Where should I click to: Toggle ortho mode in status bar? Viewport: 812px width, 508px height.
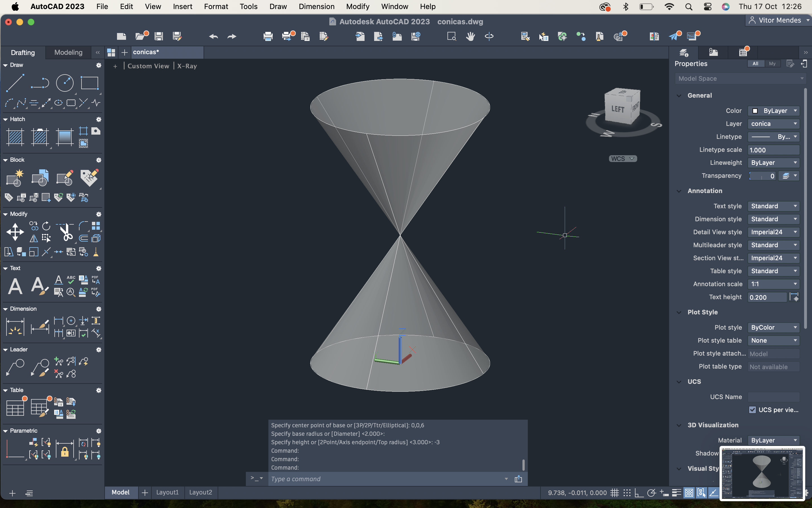pos(639,492)
